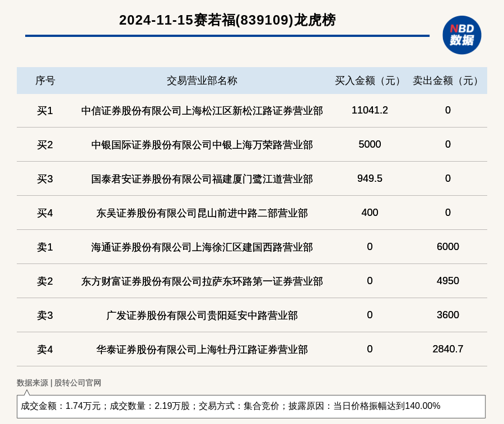Select buy amount 5000

[370, 144]
